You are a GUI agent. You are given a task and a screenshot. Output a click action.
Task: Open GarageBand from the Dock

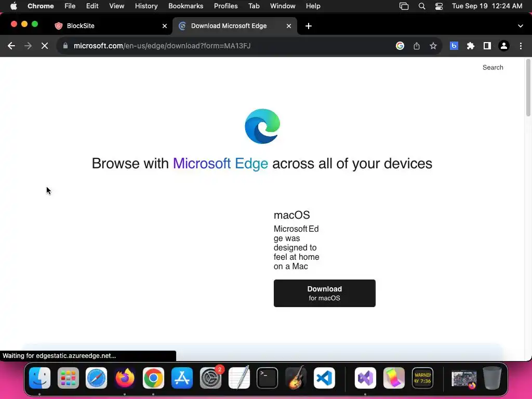click(x=296, y=378)
